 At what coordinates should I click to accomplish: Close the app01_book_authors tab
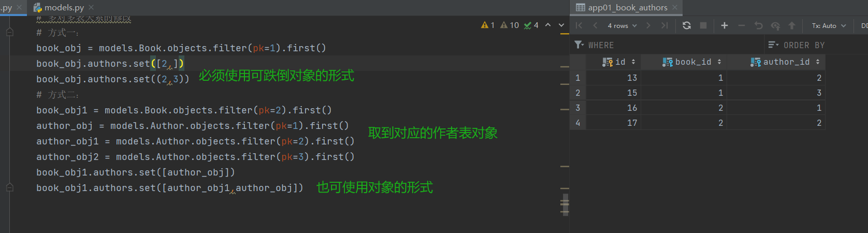point(675,8)
